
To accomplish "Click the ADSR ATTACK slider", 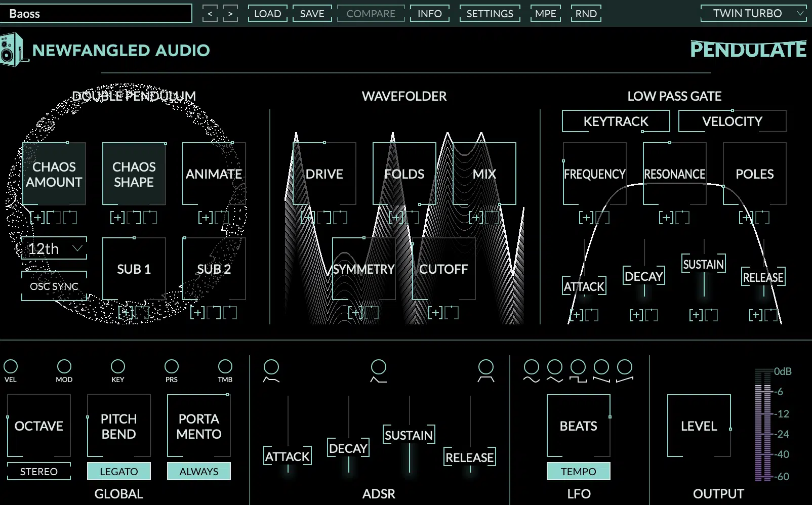I will 288,457.
